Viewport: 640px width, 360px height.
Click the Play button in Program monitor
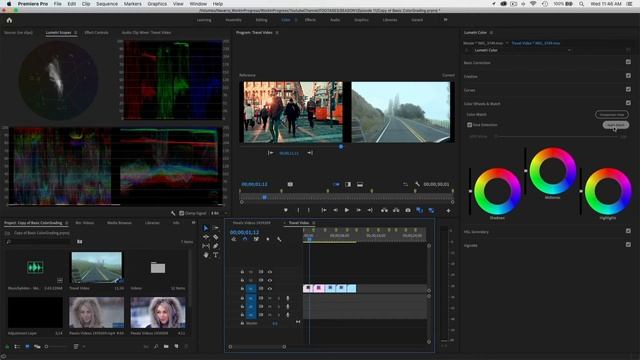347,210
